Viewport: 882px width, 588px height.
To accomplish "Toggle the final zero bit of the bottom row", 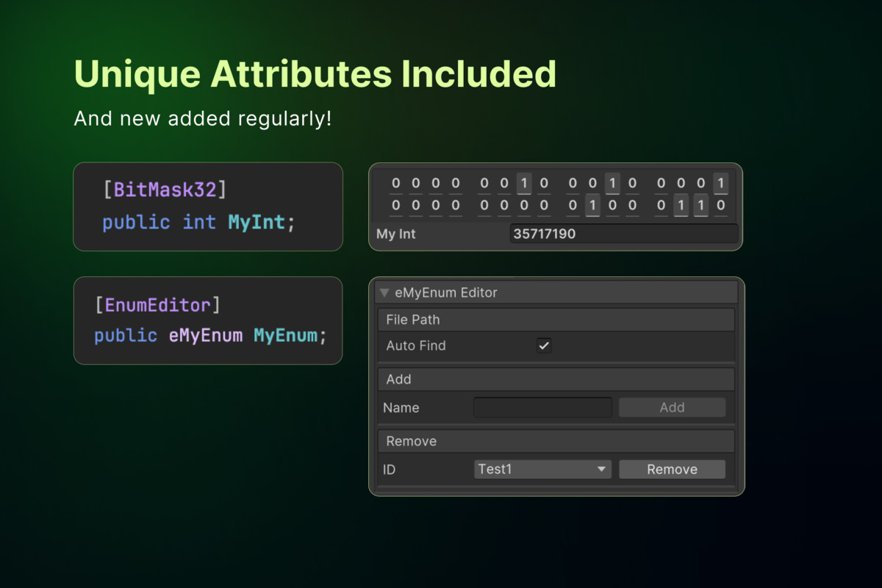I will click(x=721, y=206).
